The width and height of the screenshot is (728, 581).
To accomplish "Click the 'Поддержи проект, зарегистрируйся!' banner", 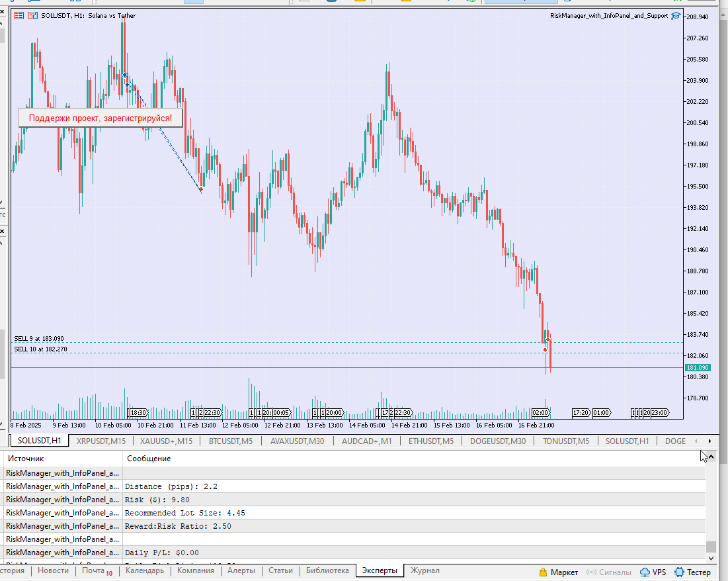I will (101, 116).
